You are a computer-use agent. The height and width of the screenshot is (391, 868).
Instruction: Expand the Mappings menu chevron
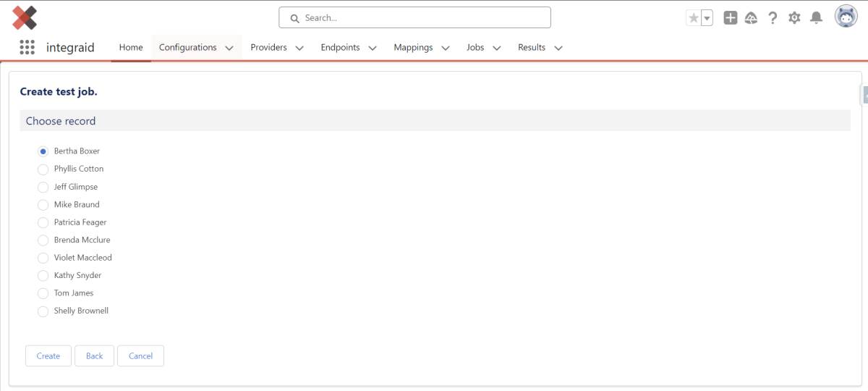click(446, 48)
